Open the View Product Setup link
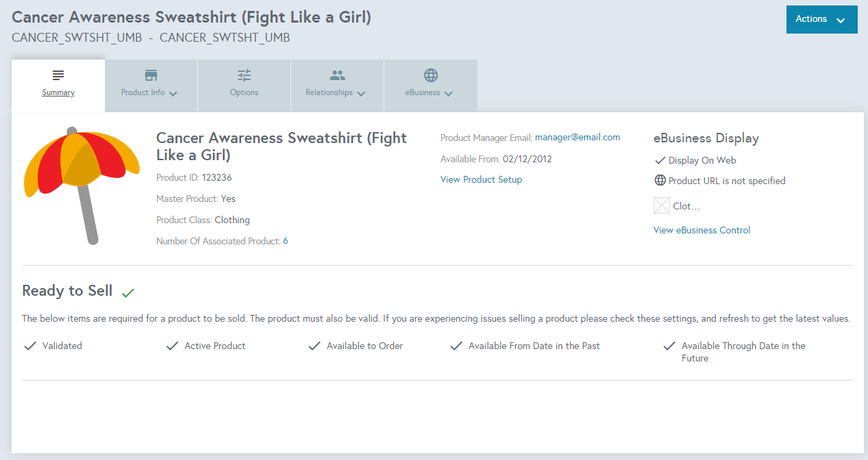868x460 pixels. (x=481, y=179)
